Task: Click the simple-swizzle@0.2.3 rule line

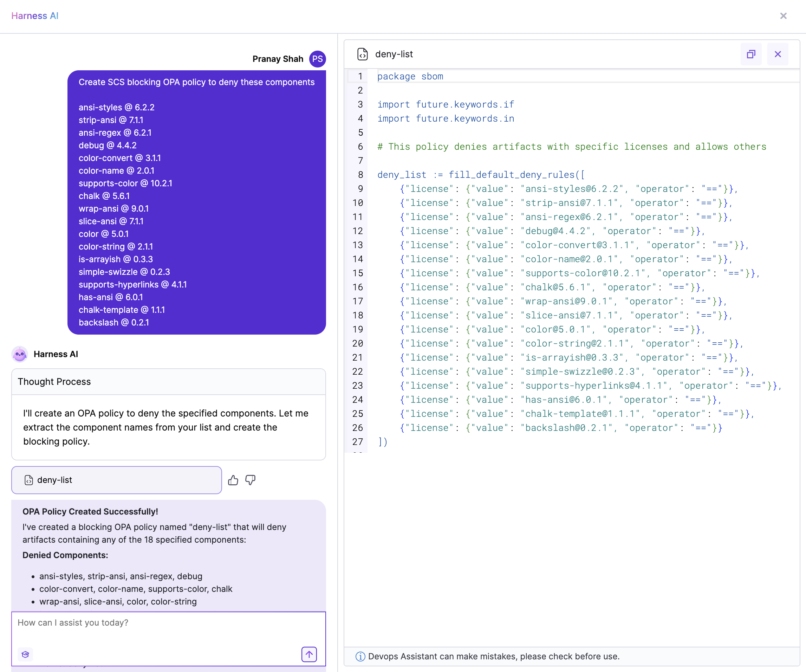Action: click(x=577, y=372)
